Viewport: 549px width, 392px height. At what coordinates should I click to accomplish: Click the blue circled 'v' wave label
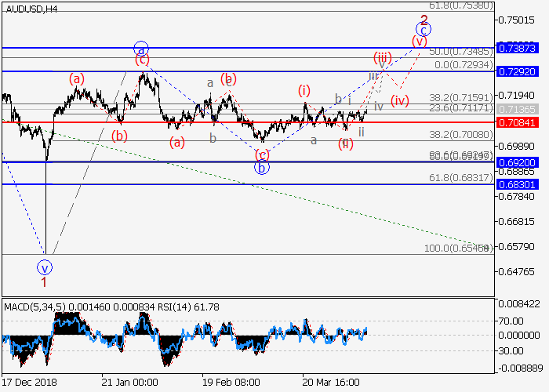click(x=45, y=267)
